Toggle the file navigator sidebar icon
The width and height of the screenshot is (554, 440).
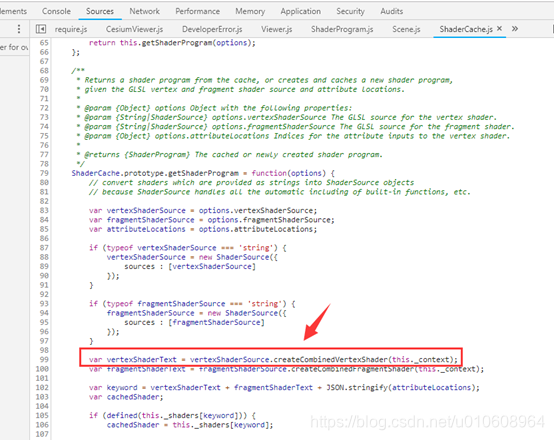pos(41,29)
